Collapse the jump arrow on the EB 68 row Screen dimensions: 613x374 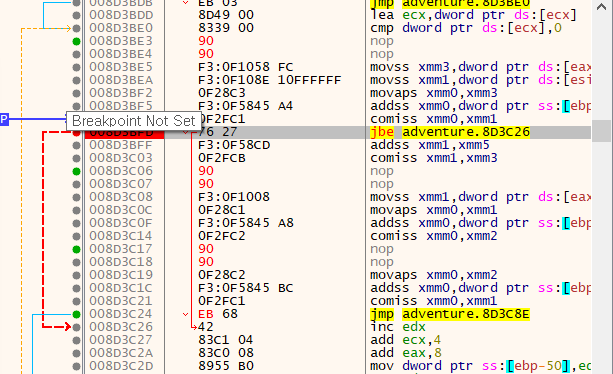186,314
